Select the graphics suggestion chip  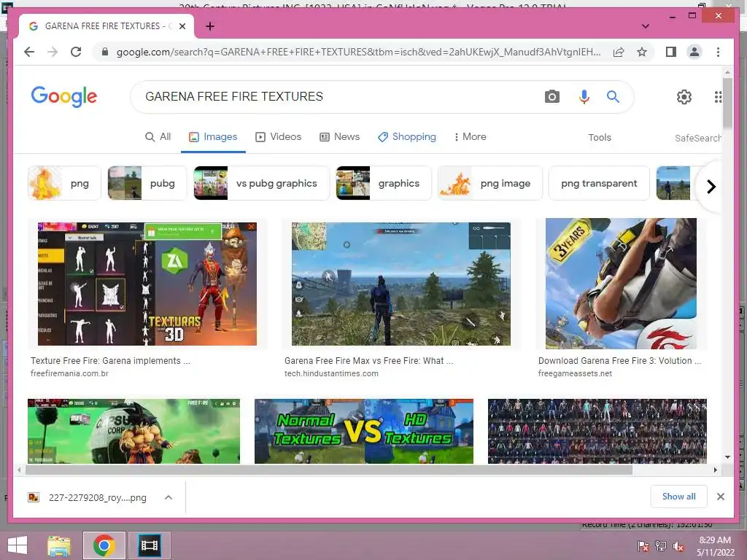point(384,183)
